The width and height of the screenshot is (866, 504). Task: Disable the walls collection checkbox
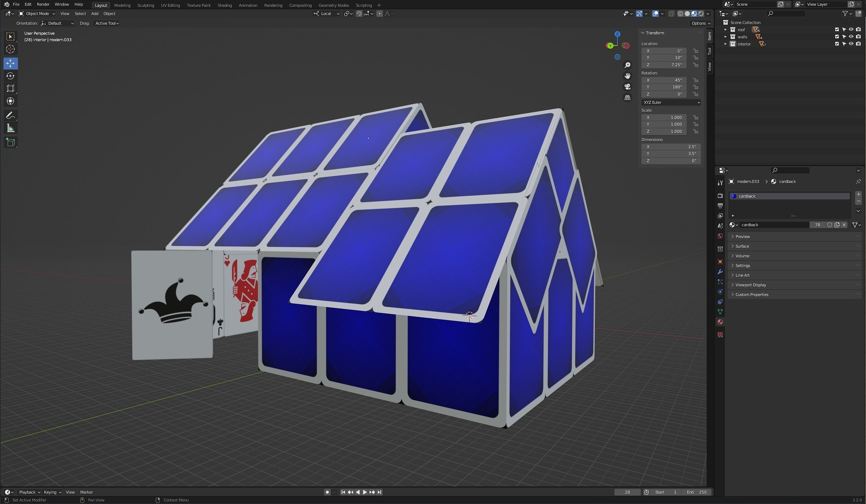point(837,37)
